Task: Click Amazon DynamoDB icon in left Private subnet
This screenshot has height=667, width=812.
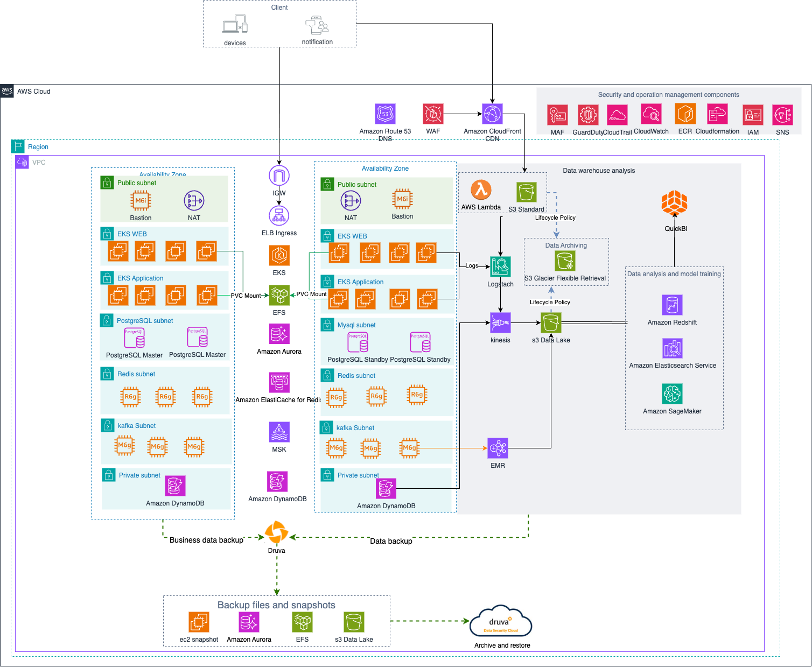Action: pos(175,486)
